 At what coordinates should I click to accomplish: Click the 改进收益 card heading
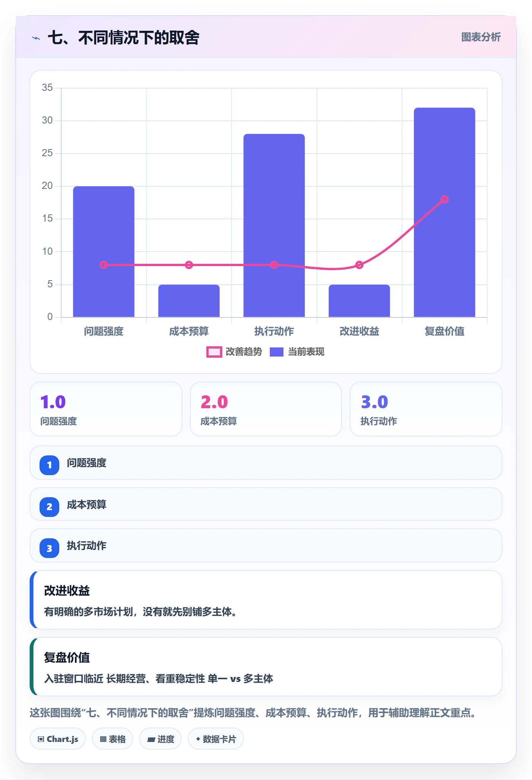pyautogui.click(x=67, y=590)
